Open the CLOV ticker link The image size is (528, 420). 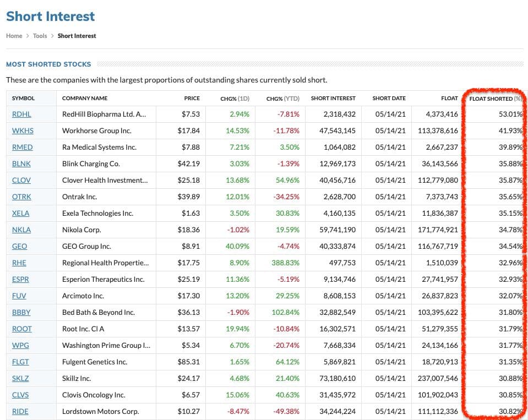pos(21,180)
